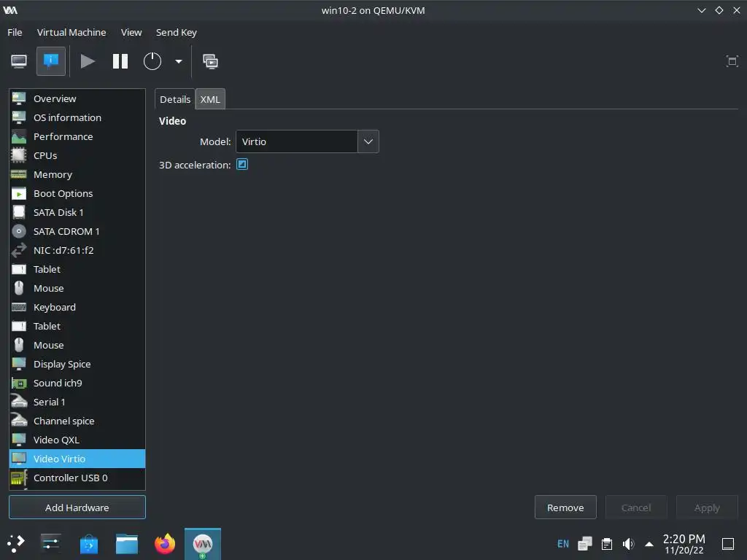This screenshot has width=747, height=560.
Task: Click the Apply button
Action: click(x=707, y=507)
